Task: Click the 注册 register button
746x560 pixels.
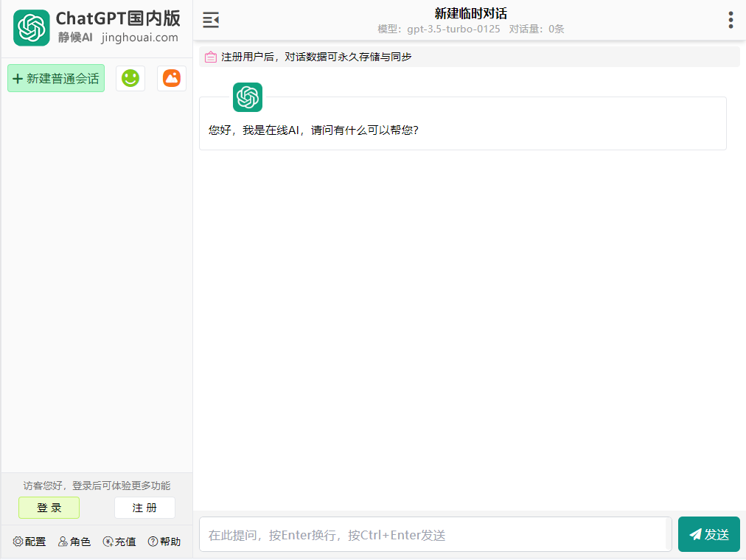Action: 144,508
